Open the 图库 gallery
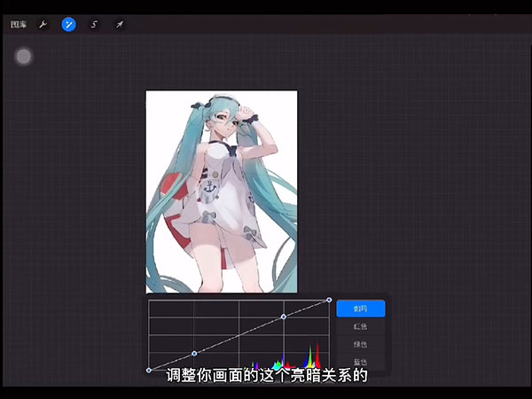This screenshot has height=399, width=532. [x=18, y=25]
